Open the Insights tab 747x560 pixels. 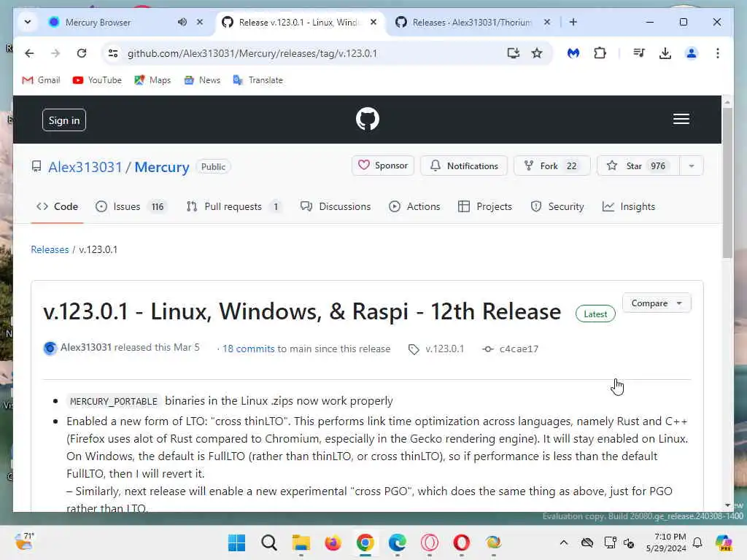[629, 206]
